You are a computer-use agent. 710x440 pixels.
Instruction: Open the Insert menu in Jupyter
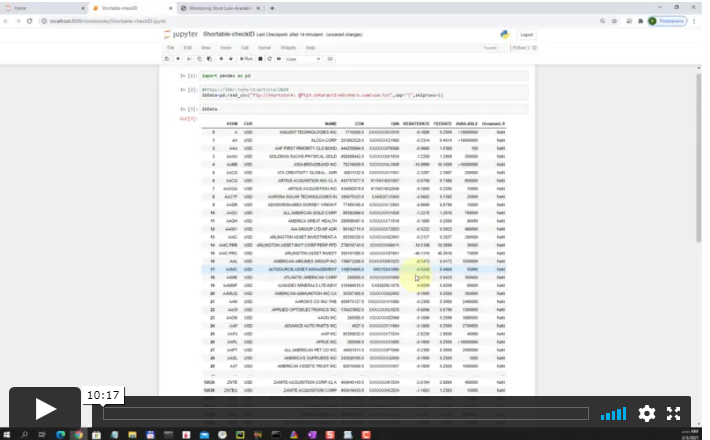[x=225, y=48]
